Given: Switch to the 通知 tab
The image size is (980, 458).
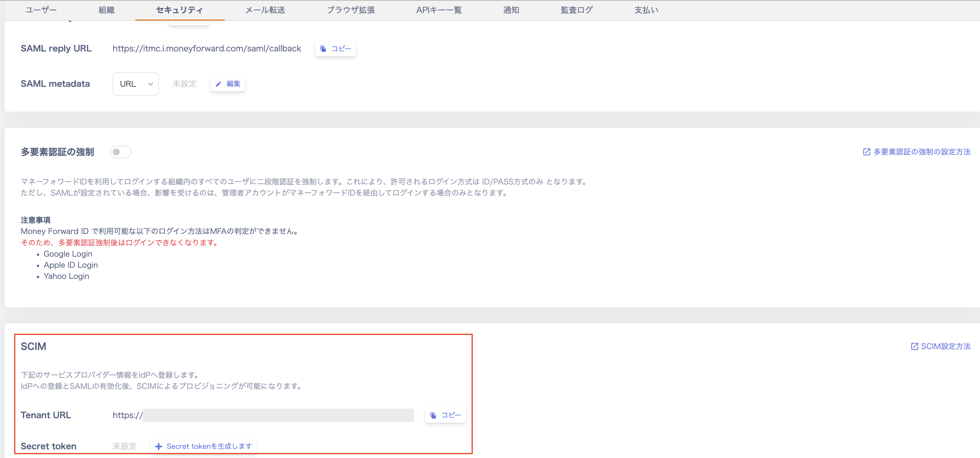Looking at the screenshot, I should (x=511, y=10).
